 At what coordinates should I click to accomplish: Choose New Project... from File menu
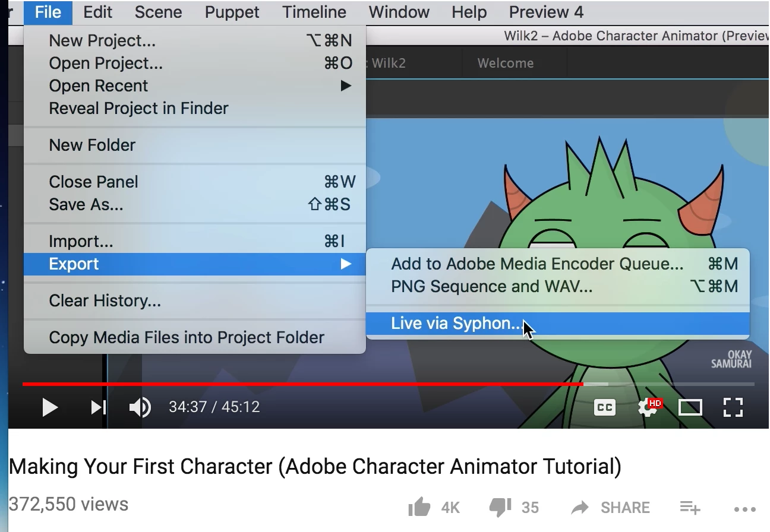coord(195,40)
